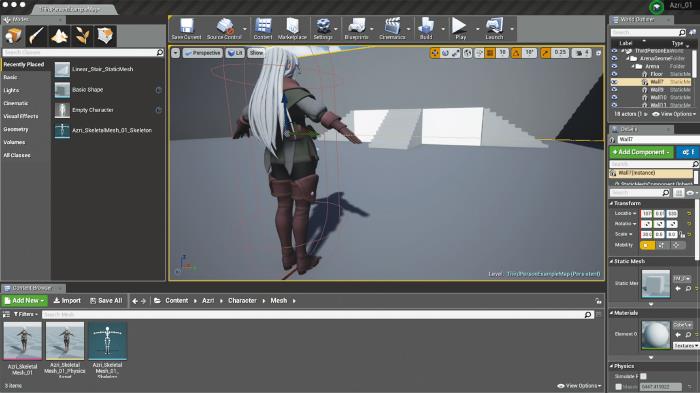The image size is (700, 393).
Task: Select the Landscape mode mountain icon
Action: point(59,36)
